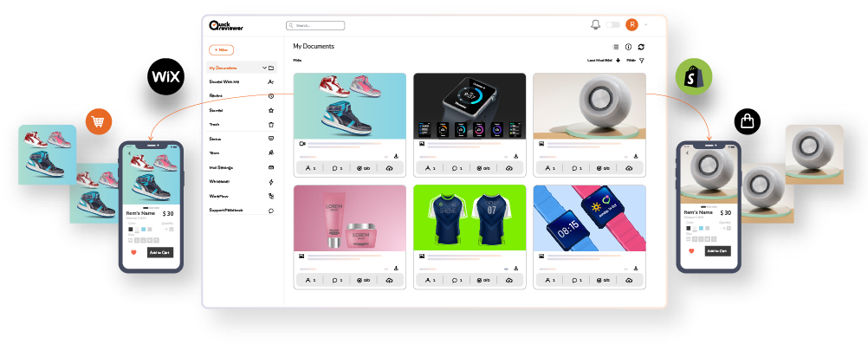Viewport: 868px width, 344px height.
Task: Click the Mail Settings envelope icon
Action: point(271,167)
